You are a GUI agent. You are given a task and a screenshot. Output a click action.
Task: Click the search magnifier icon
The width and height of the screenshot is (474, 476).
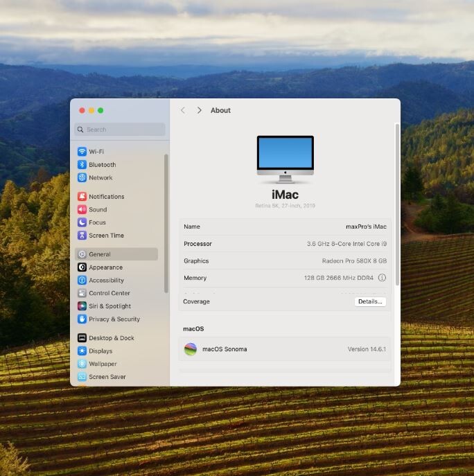point(80,130)
